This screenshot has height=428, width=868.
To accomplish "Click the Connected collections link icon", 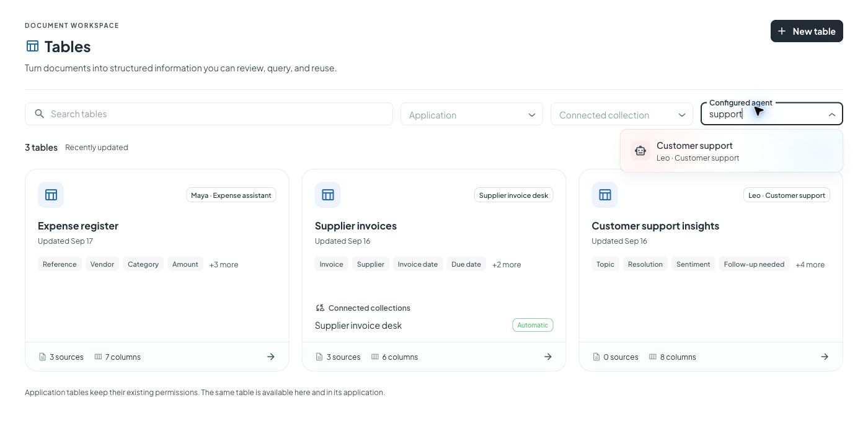I will (320, 308).
